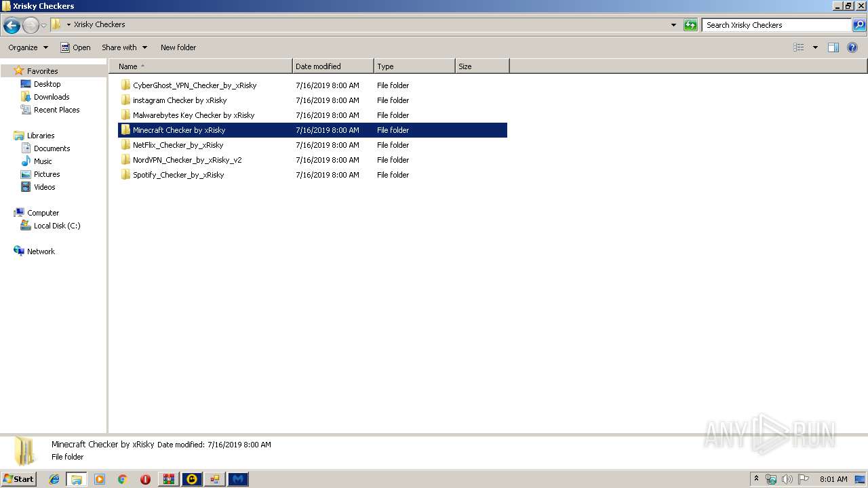The height and width of the screenshot is (488, 868).
Task: Click New folder in toolbar
Action: (x=178, y=47)
